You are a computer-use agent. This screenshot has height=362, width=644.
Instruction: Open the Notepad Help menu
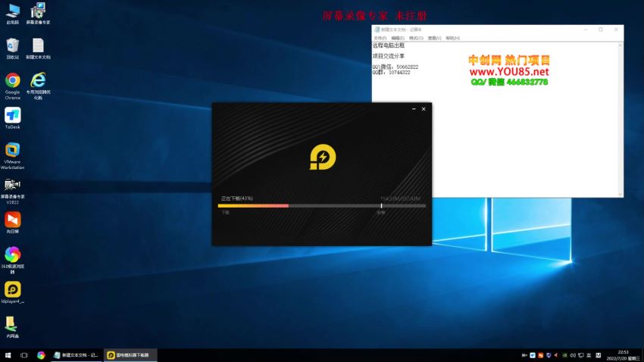452,38
